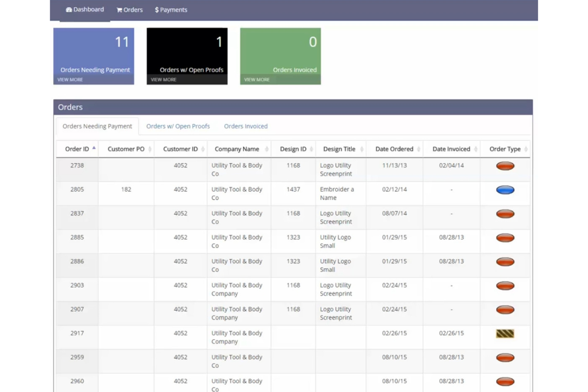The width and height of the screenshot is (588, 392).
Task: Click order ID 2903
Action: pos(77,285)
